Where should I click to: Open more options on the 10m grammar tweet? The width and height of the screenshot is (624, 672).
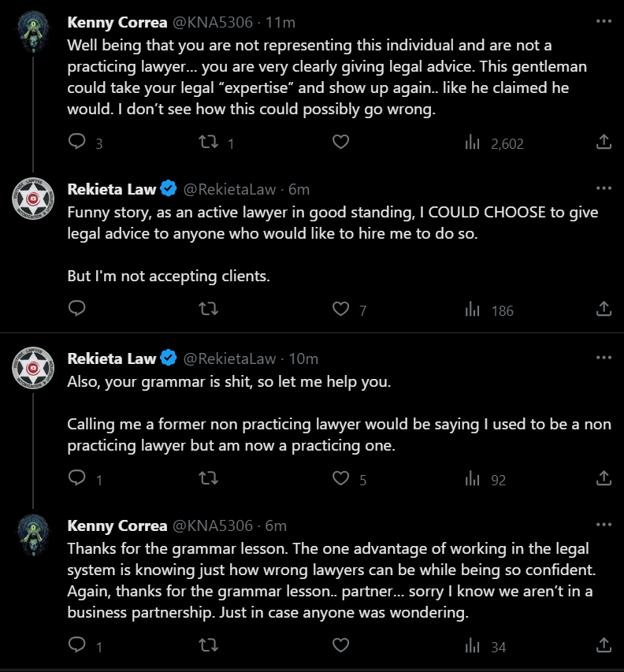[604, 358]
